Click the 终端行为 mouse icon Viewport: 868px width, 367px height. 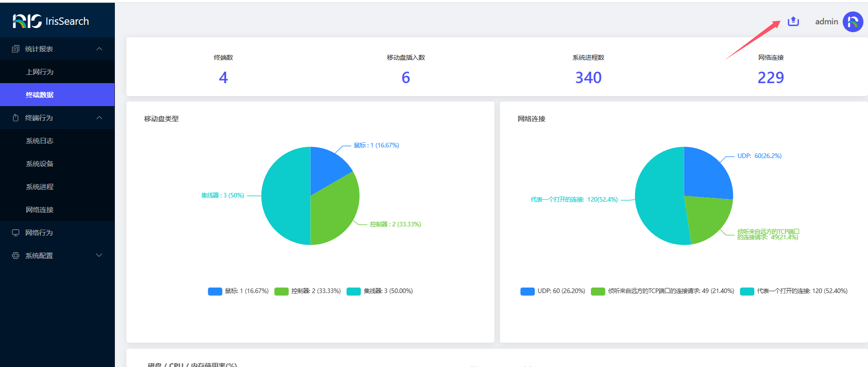coord(16,118)
